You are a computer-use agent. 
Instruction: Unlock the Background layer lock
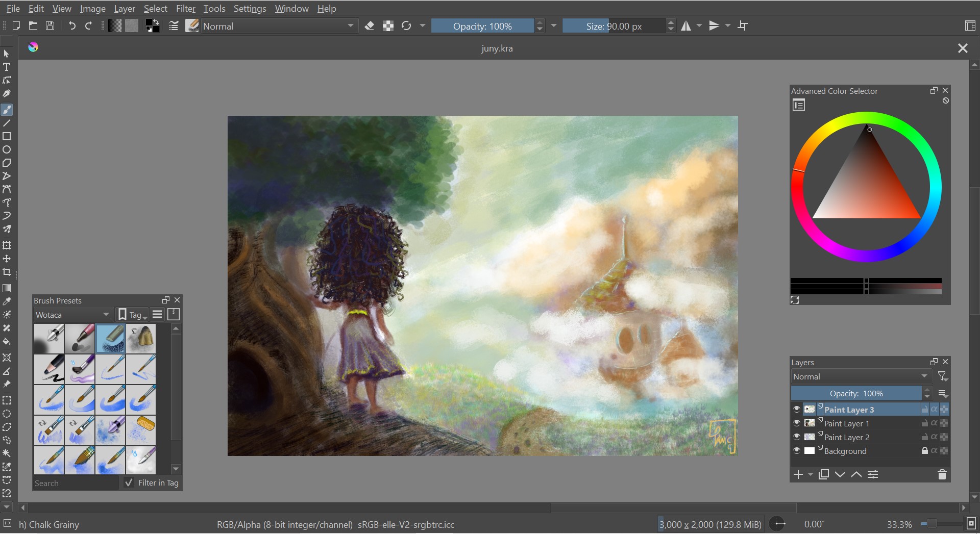click(924, 450)
